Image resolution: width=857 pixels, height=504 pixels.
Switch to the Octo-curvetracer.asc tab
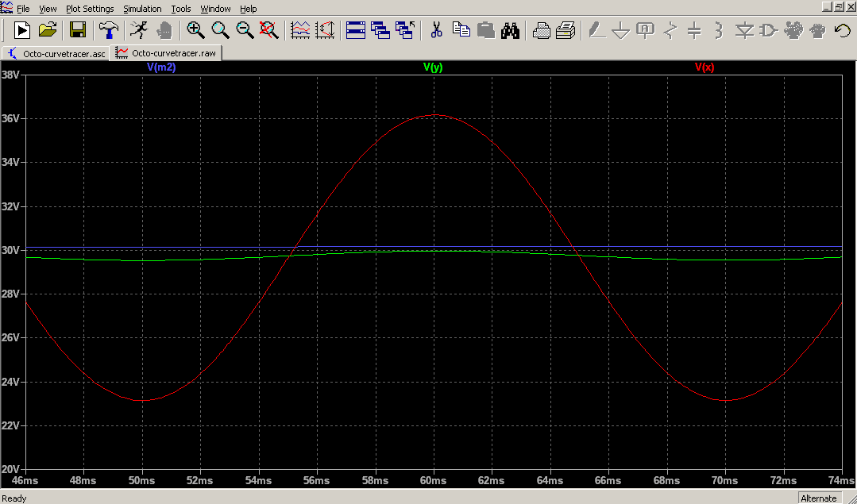tap(57, 53)
